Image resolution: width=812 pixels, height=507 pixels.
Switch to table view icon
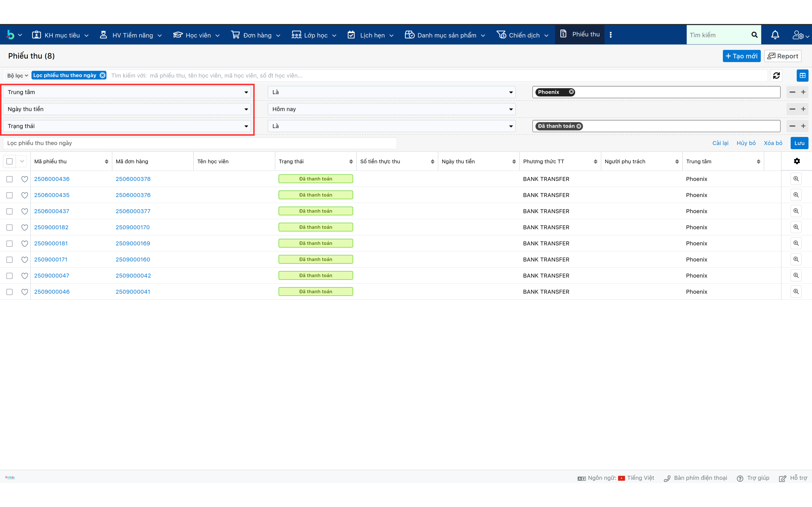pos(802,75)
